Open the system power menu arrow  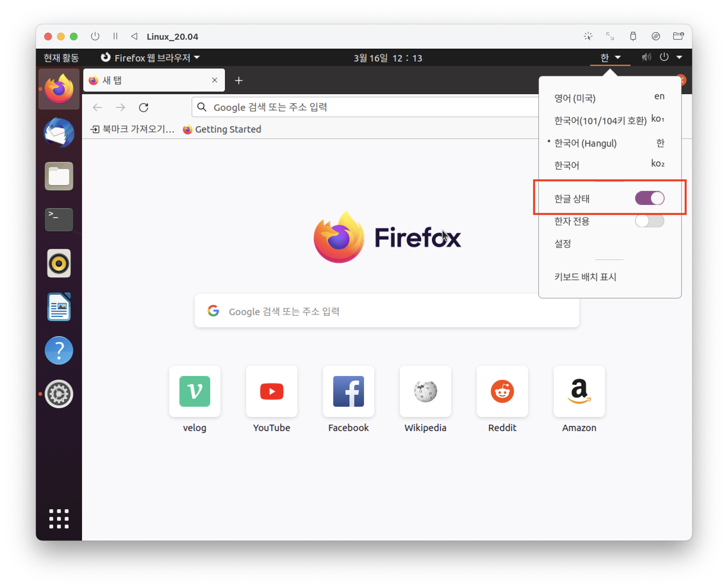[679, 57]
